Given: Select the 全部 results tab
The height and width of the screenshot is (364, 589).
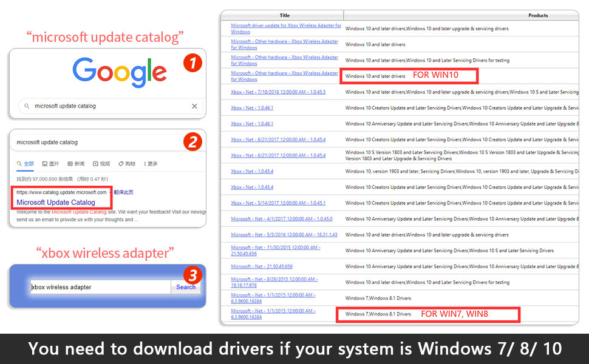Looking at the screenshot, I should (25, 164).
